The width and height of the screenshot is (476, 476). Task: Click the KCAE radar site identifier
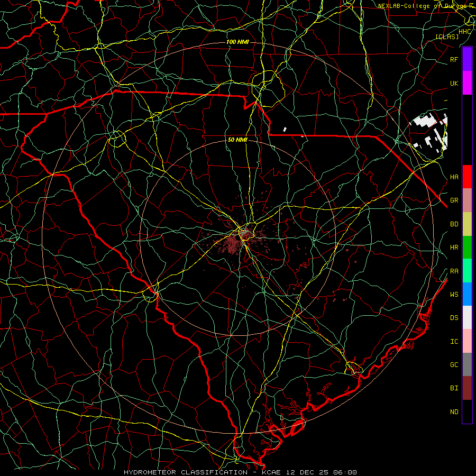(x=272, y=472)
